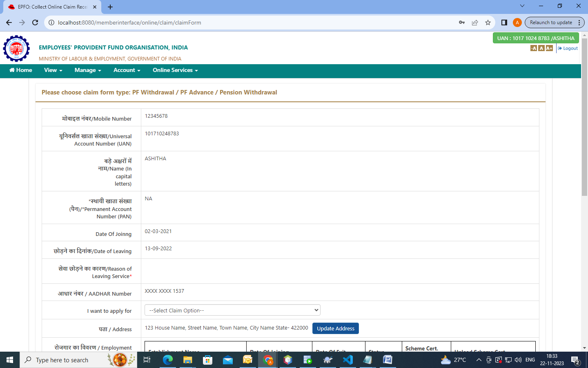Open the Windows Start menu

coord(10,360)
